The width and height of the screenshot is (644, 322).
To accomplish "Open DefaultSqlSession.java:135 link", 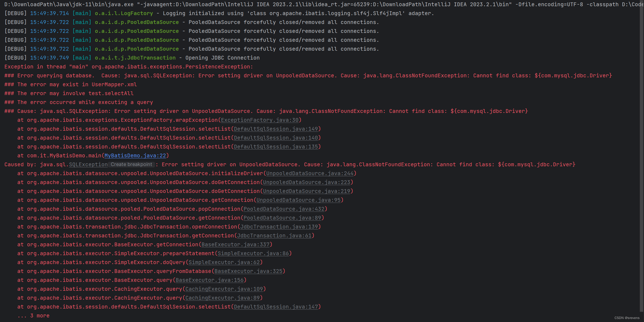I will coord(276,147).
